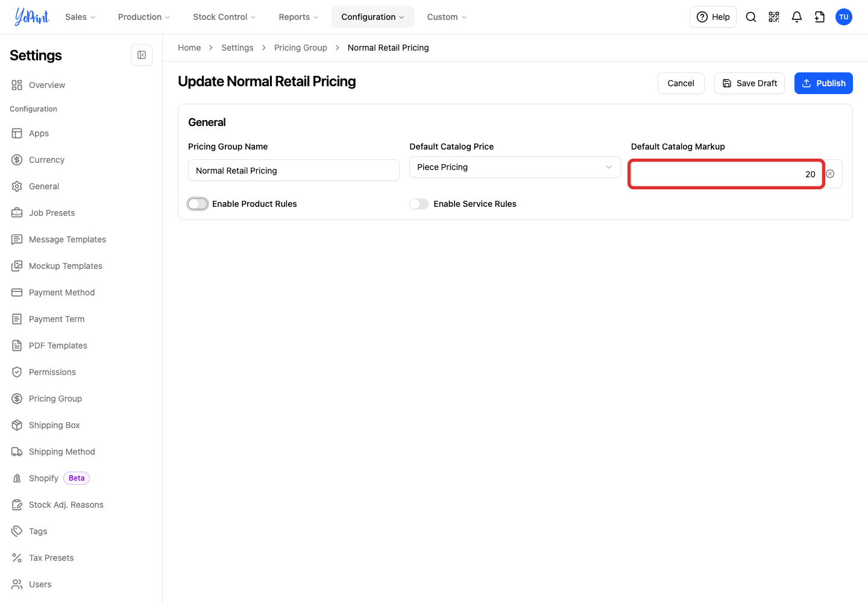Expand the Production menu
Screen dimensions: 868x603
tap(144, 17)
